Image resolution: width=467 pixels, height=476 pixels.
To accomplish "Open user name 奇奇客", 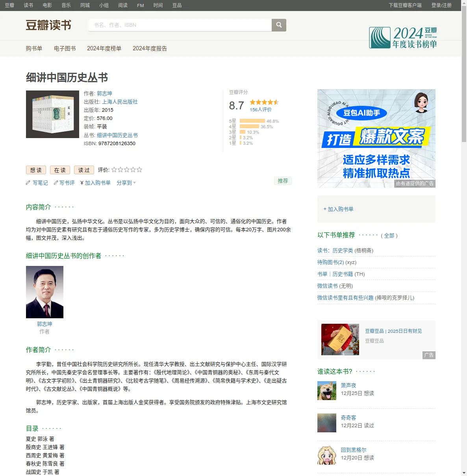I will (x=348, y=418).
